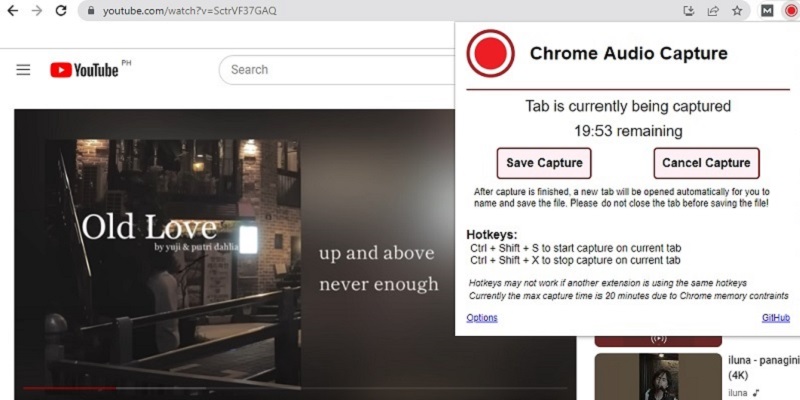The image size is (800, 400).
Task: Click 'Tab is currently being captured' status text
Action: click(x=628, y=106)
